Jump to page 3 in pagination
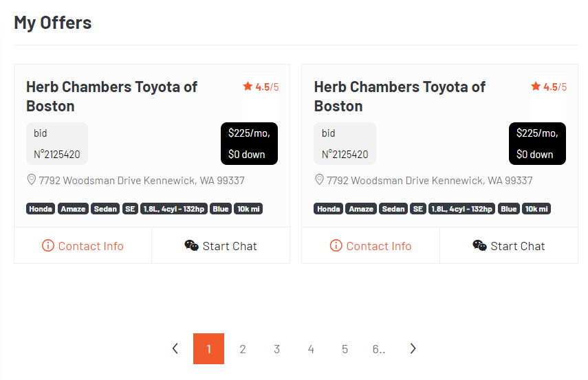The image size is (588, 380). (x=276, y=349)
